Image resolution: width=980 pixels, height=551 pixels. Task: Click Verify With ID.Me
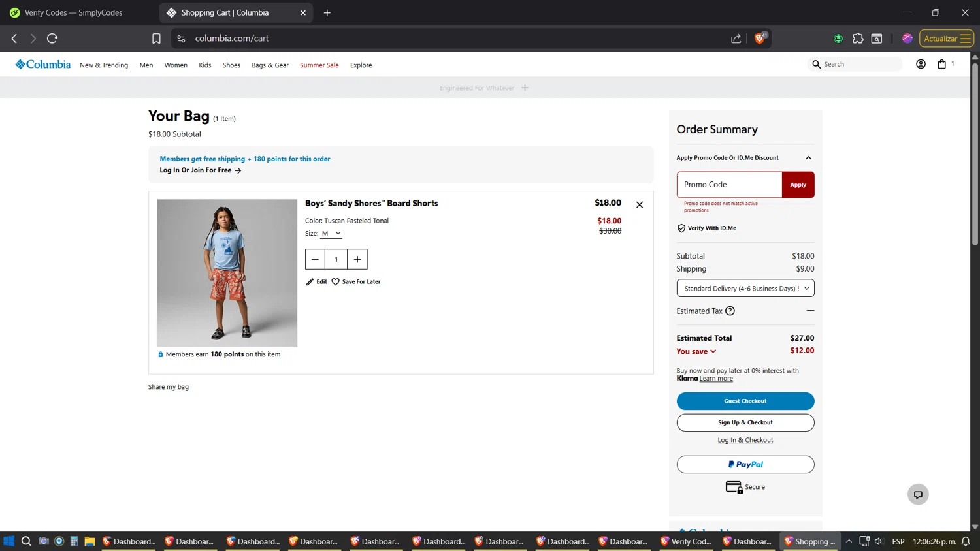(x=707, y=228)
